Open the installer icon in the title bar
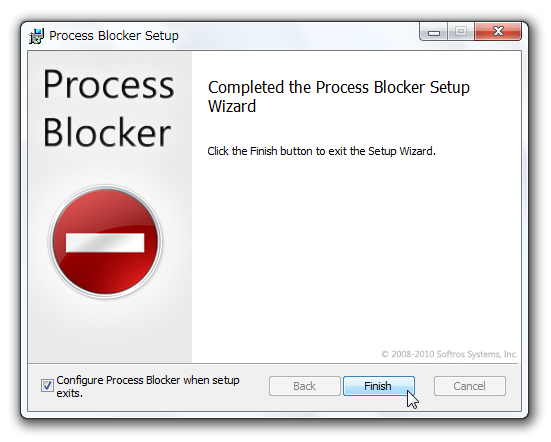This screenshot has height=442, width=551. [36, 36]
